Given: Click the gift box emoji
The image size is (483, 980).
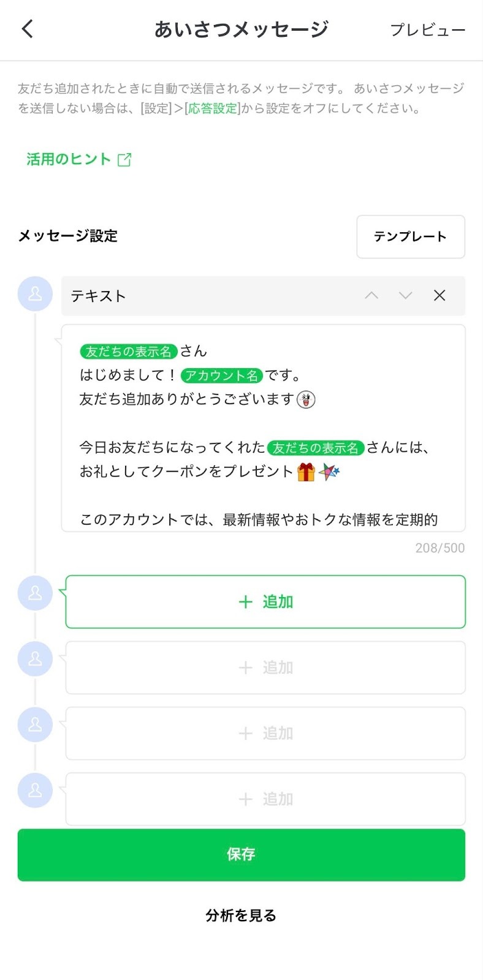Looking at the screenshot, I should tap(306, 472).
